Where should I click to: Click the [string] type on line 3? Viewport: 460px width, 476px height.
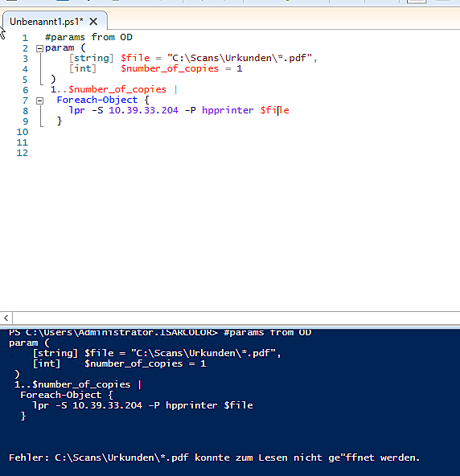(92, 58)
